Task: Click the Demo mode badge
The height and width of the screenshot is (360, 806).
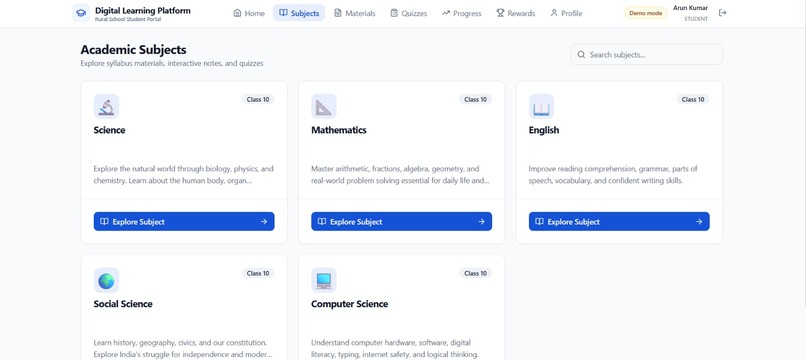Action: click(x=646, y=13)
